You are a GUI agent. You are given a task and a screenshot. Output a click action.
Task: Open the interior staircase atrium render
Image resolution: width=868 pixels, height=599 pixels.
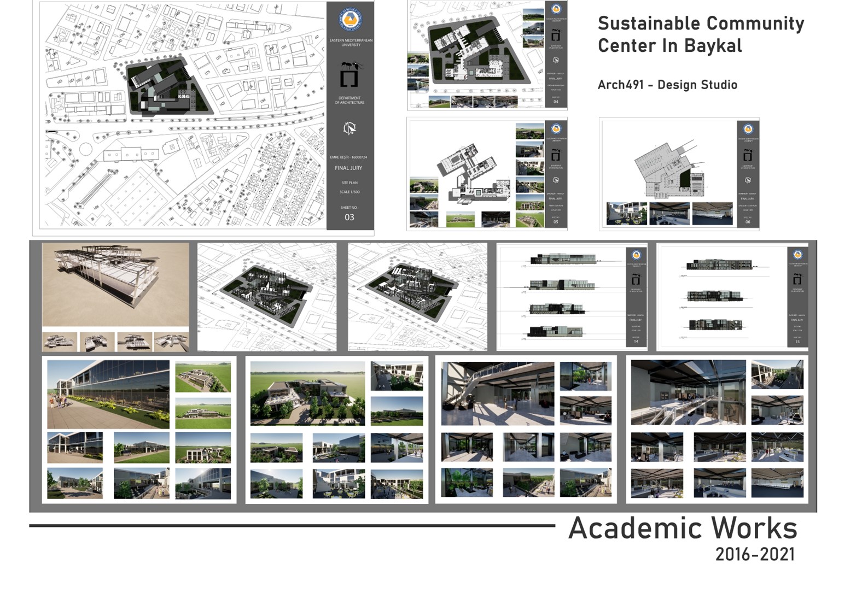coord(497,394)
